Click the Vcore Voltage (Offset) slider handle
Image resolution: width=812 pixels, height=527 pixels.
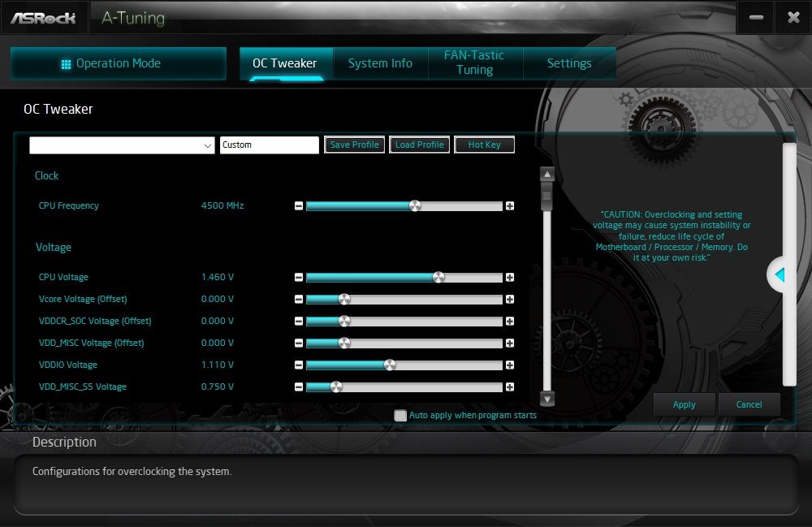tap(344, 299)
